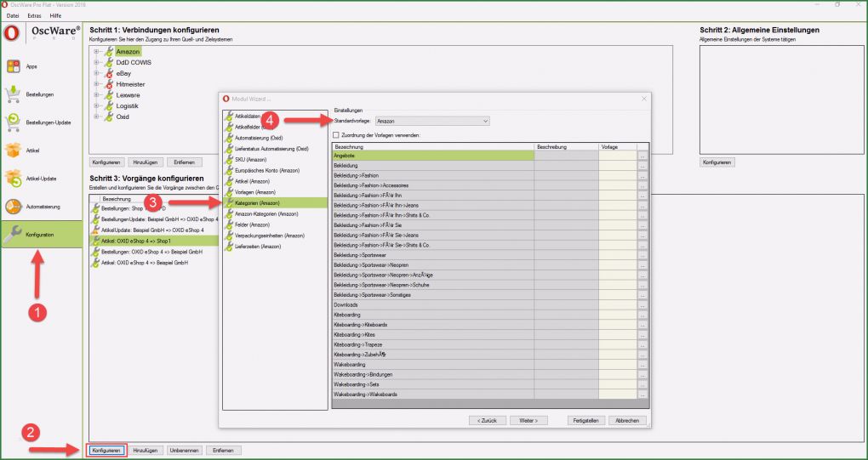Viewport: 868px width, 460px height.
Task: Open Bestellungen-Update in the sidebar
Action: point(13,122)
